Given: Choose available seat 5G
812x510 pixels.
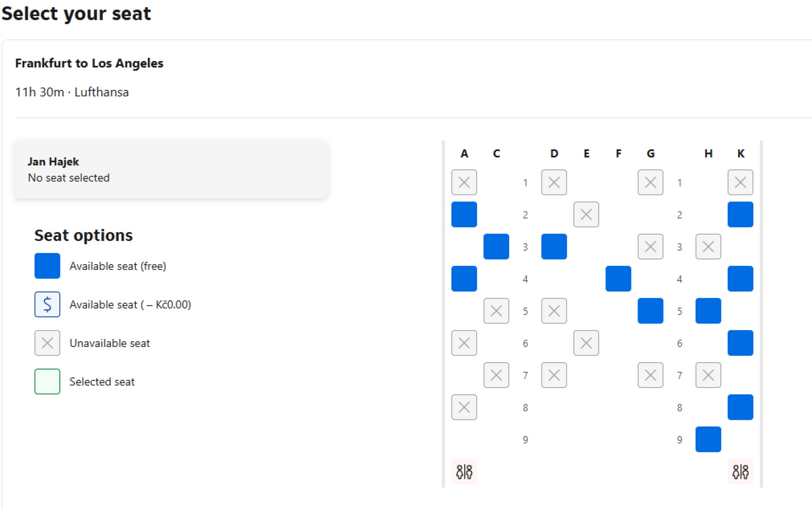Looking at the screenshot, I should click(650, 311).
